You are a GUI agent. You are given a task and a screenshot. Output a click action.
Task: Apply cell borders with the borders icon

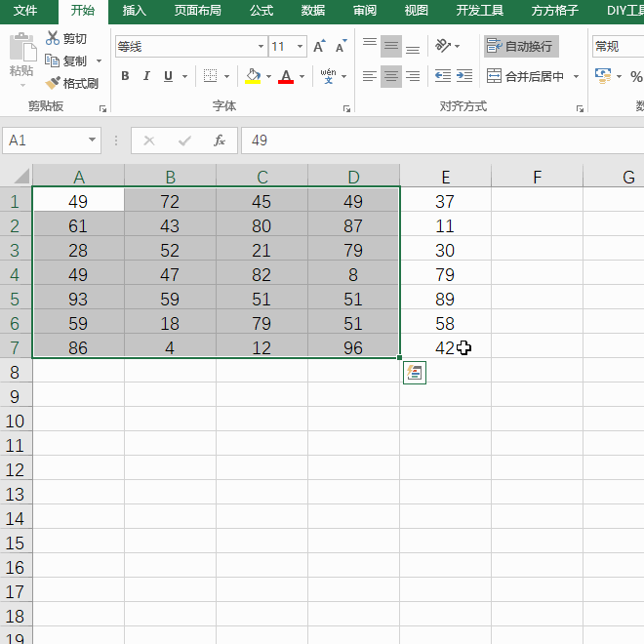click(211, 76)
